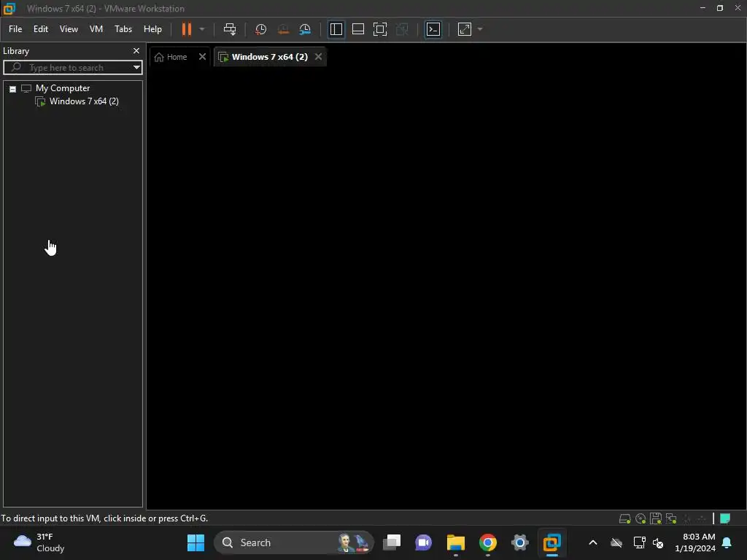Click the greyed USB device status icon
Image resolution: width=747 pixels, height=560 pixels.
click(x=687, y=518)
